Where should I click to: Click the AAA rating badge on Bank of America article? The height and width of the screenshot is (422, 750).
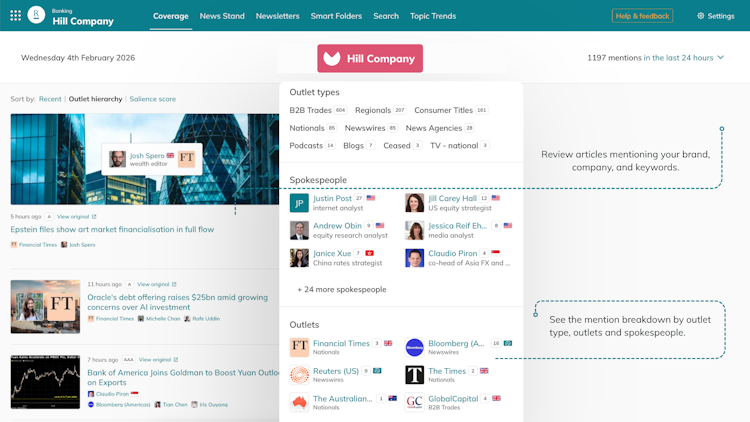tap(128, 360)
